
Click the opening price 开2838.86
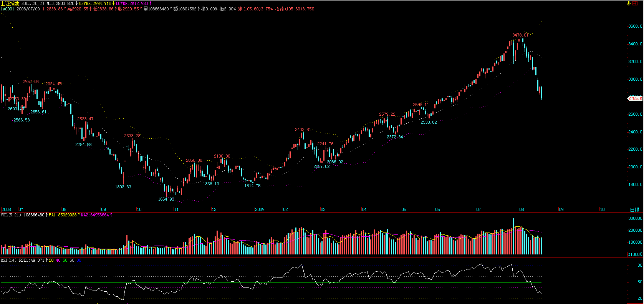point(52,9)
